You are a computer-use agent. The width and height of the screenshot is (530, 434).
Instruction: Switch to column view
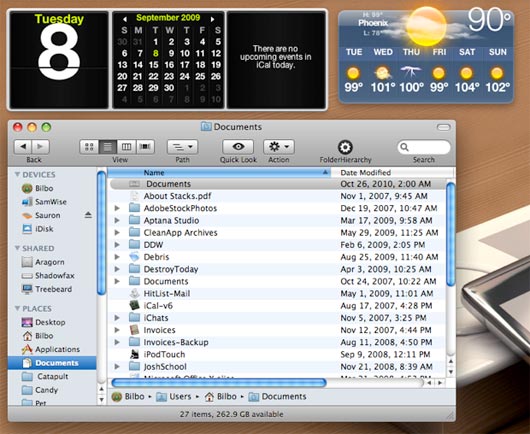pos(126,147)
